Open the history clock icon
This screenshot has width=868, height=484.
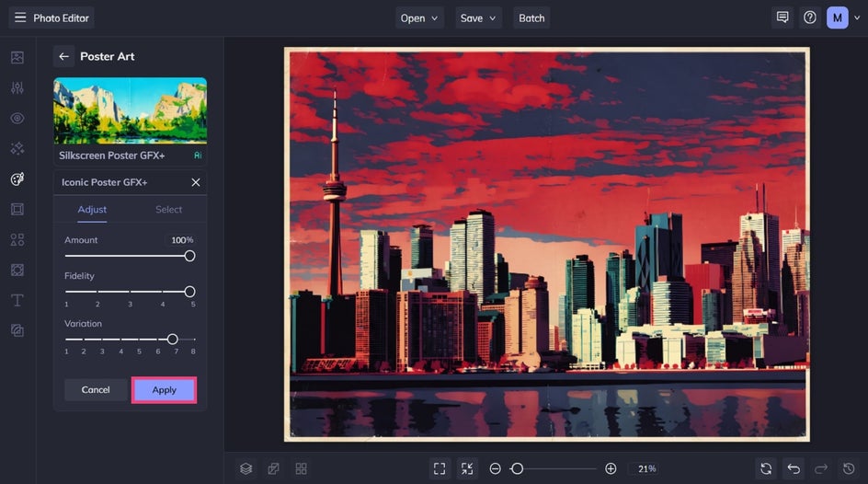(849, 468)
